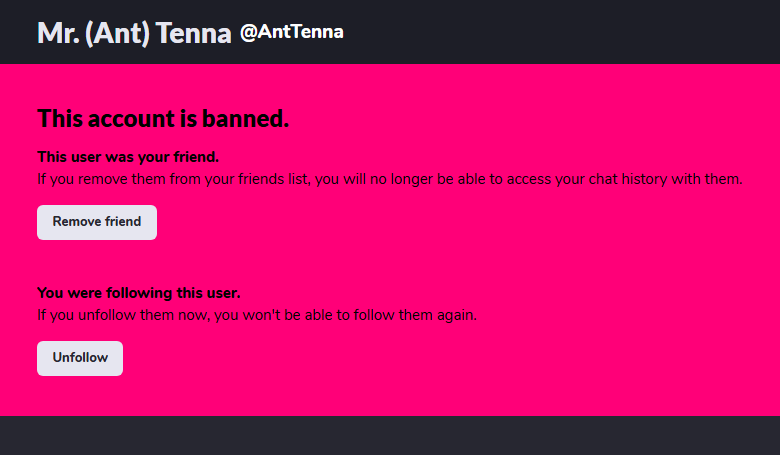Click the "This user was your friend." text
The image size is (780, 455).
tap(128, 157)
